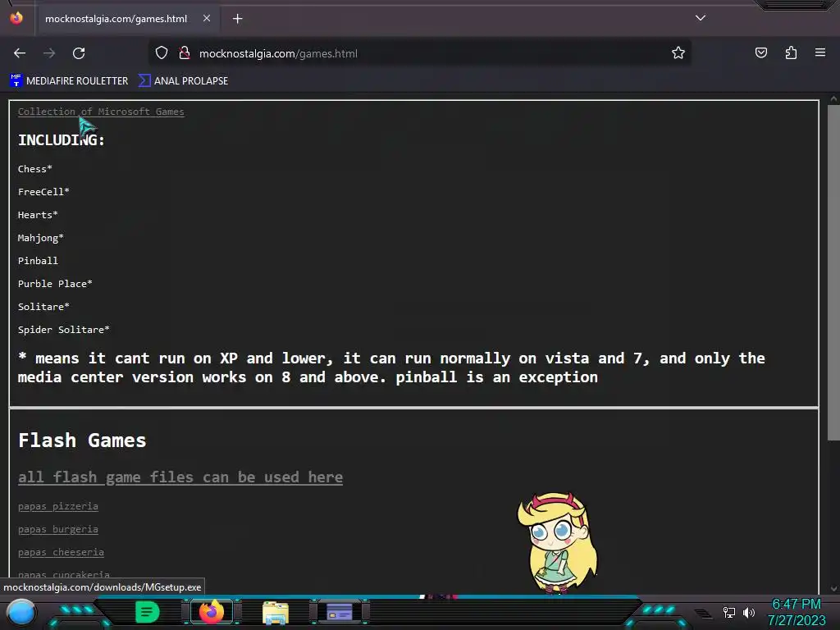The image size is (840, 630).
Task: Click the scrollbar down arrow
Action: [x=833, y=588]
